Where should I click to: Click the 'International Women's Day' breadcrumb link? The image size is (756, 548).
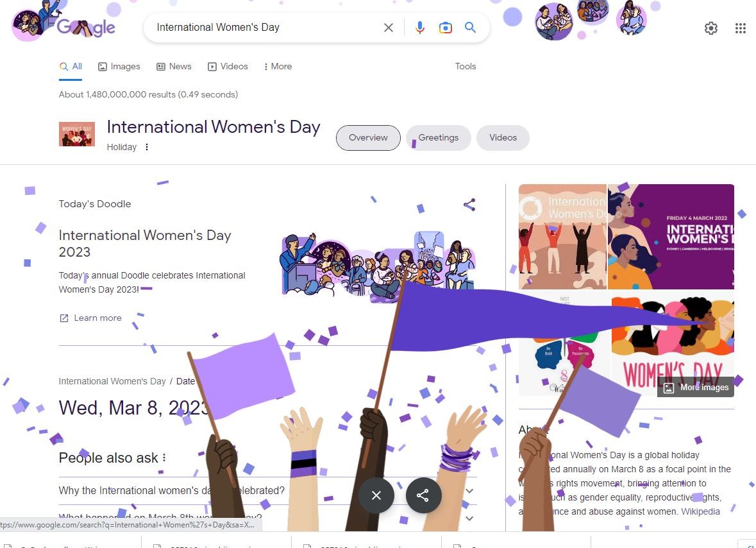(112, 381)
